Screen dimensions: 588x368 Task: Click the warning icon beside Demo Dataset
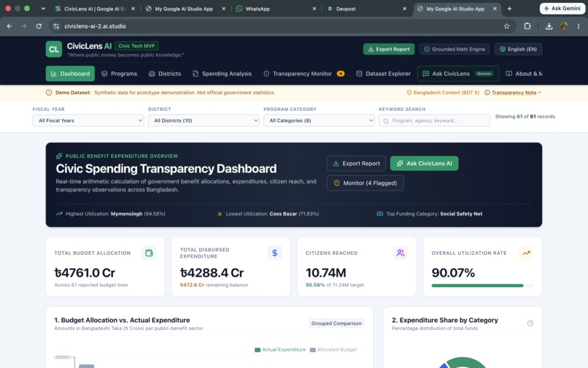49,93
